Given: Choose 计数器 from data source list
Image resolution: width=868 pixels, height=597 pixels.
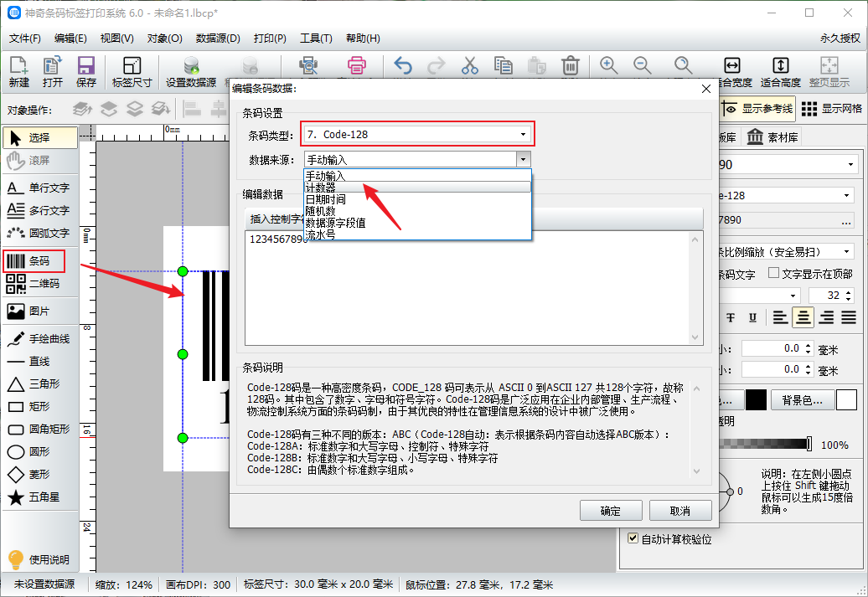Looking at the screenshot, I should [418, 188].
